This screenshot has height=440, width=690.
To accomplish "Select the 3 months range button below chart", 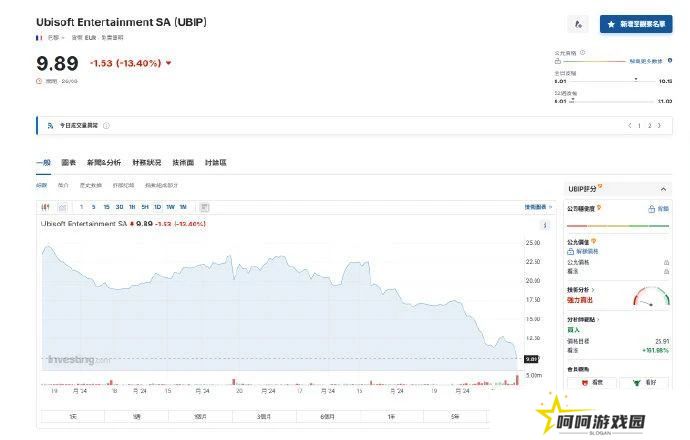I will 264,416.
